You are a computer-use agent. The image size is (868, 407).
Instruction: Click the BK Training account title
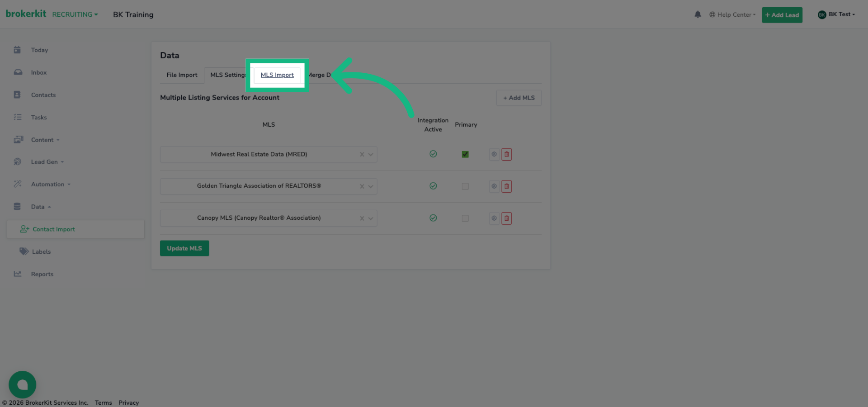pos(133,14)
